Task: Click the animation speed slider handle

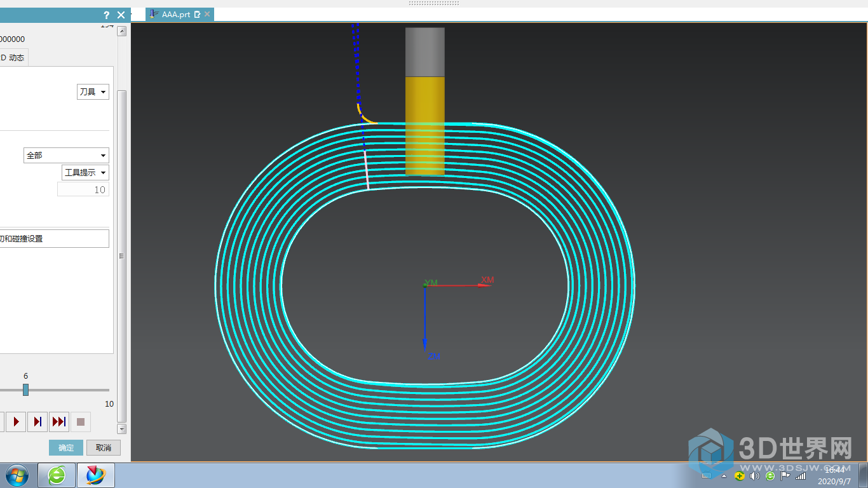Action: click(25, 390)
